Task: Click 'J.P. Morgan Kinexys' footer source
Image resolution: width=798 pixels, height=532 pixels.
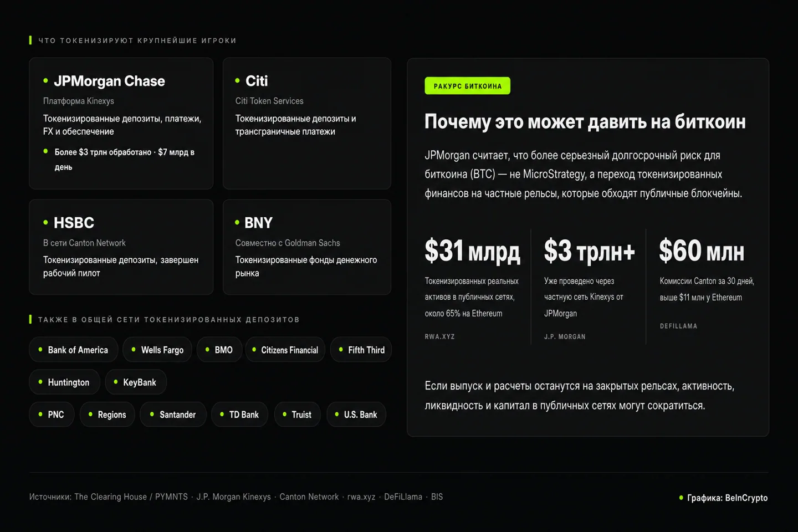Action: tap(234, 497)
